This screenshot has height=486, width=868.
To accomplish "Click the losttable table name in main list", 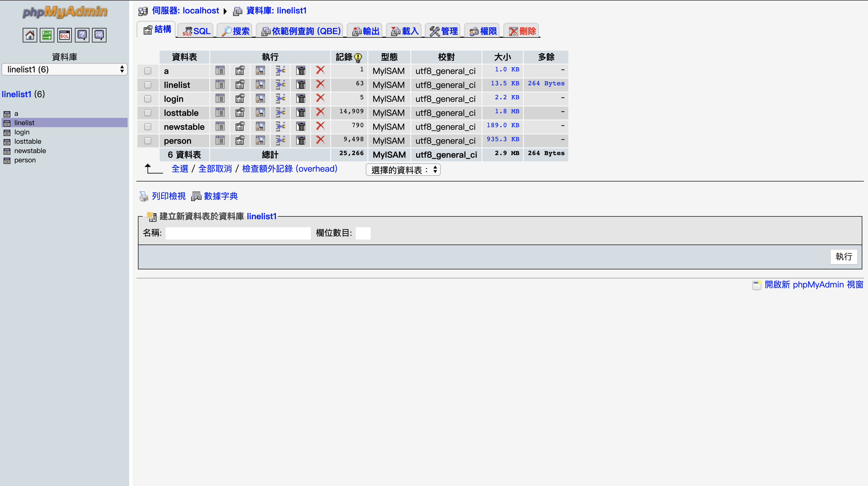I will click(x=181, y=113).
